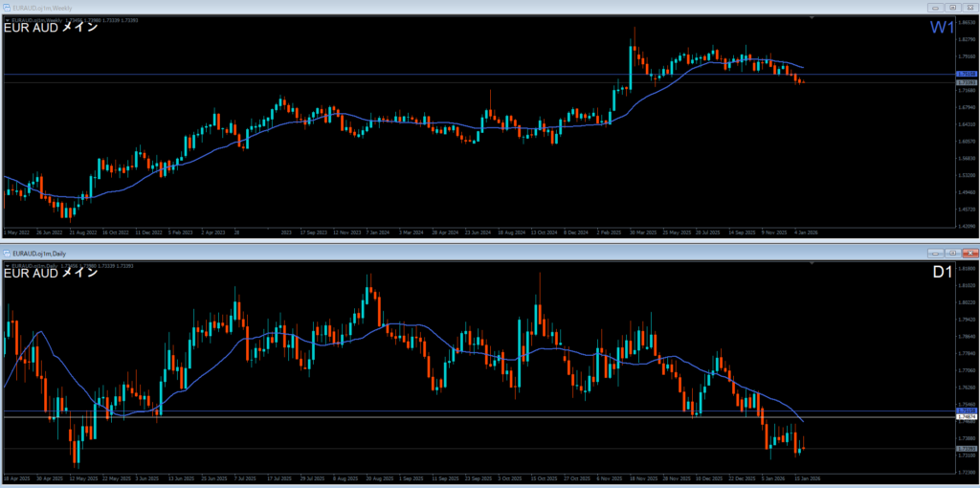Expand one-click trading arrow on daily chart

(7, 264)
